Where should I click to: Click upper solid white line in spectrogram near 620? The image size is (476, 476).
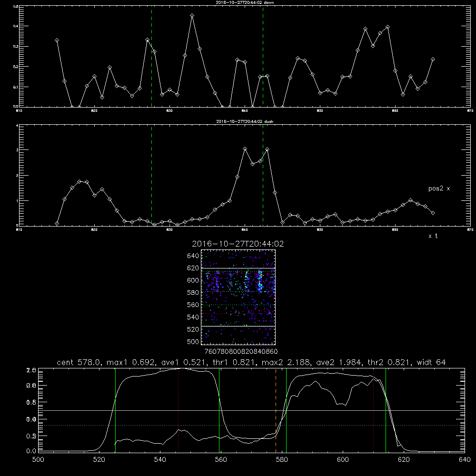[238, 268]
